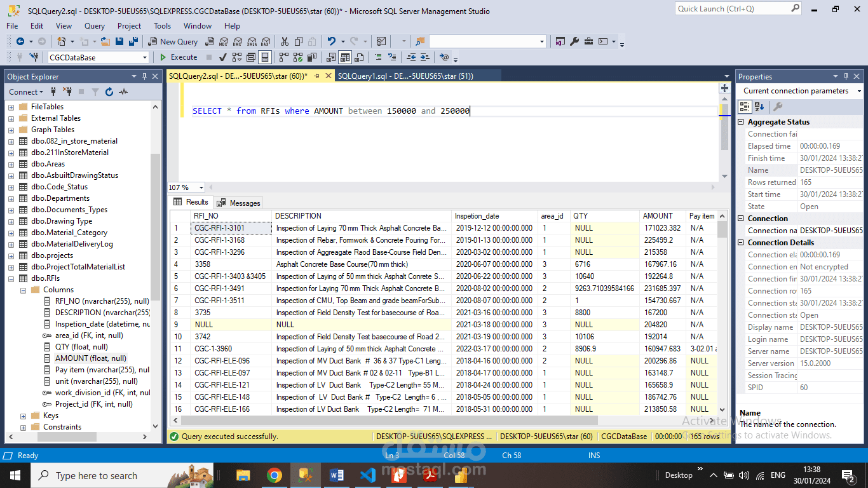Toggle Results to Text mode
The image size is (868, 488).
(x=331, y=57)
